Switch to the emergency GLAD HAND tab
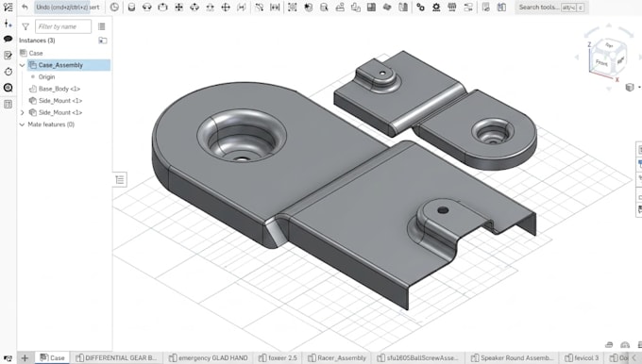 click(x=209, y=357)
